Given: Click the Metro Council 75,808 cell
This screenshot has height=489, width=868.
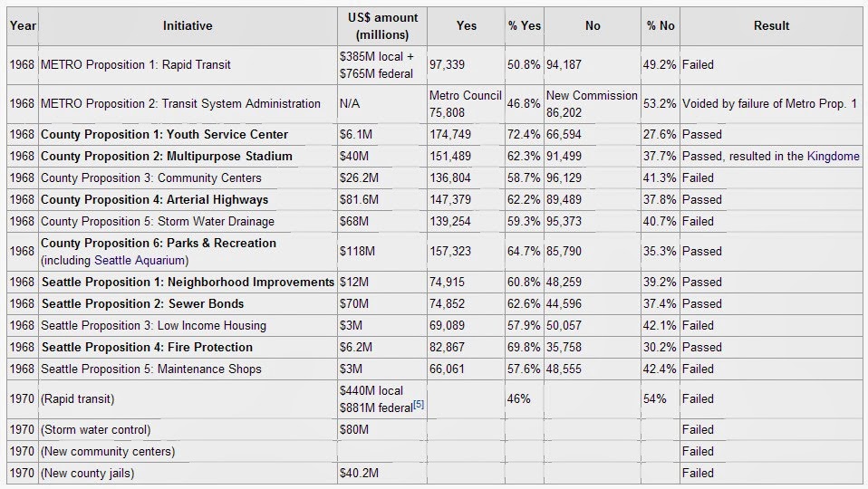Looking at the screenshot, I should pos(465,103).
